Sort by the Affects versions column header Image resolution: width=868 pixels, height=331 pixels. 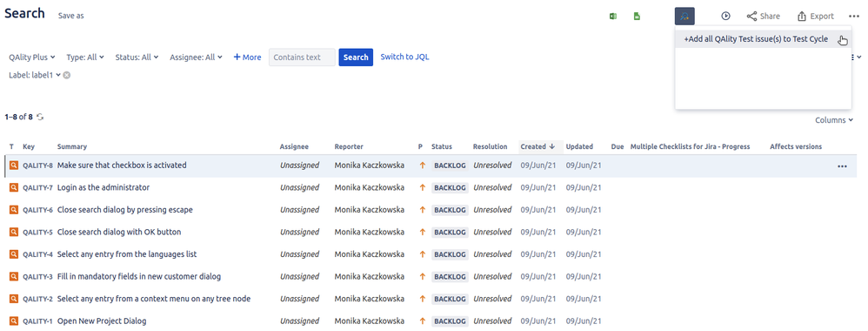796,146
